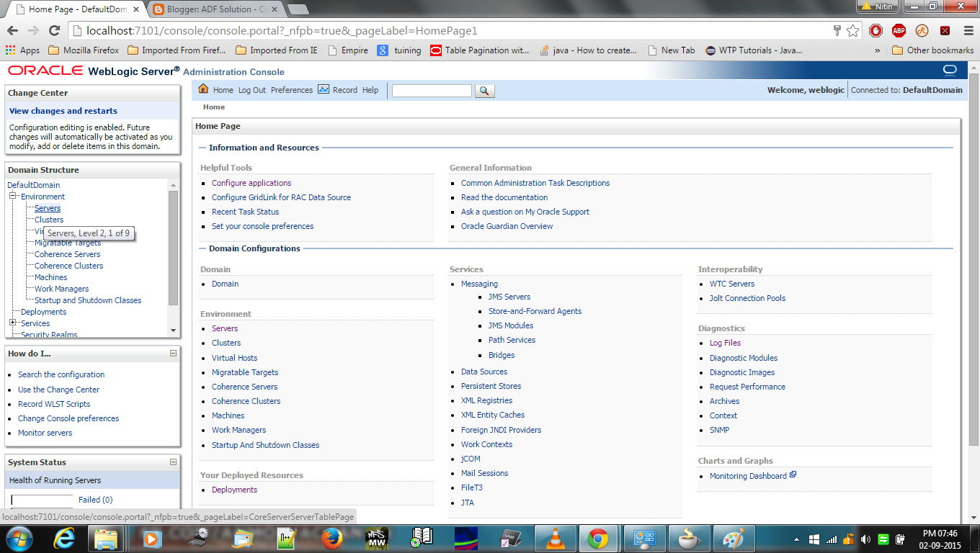Click the Chrome taskbar icon
Image resolution: width=980 pixels, height=553 pixels.
[597, 539]
